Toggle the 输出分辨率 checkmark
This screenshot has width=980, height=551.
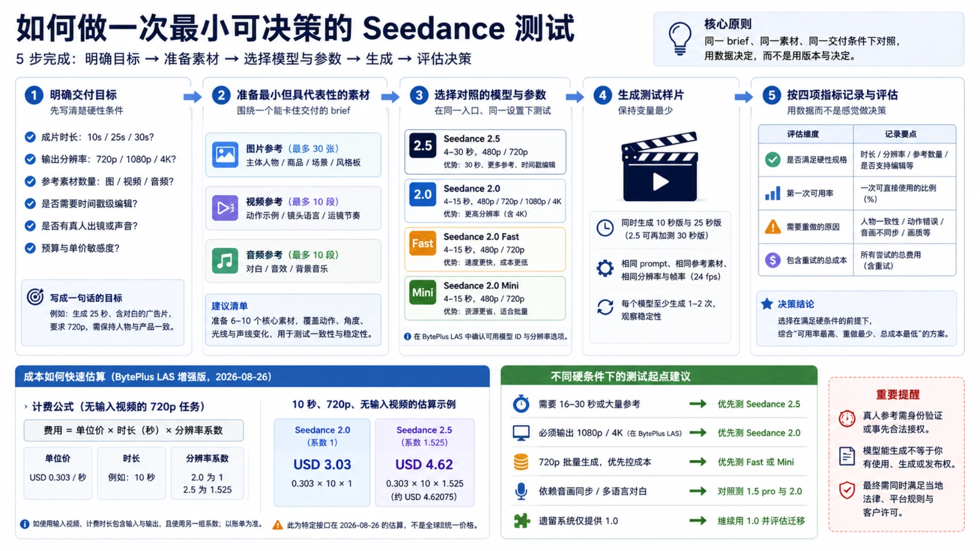(30, 159)
